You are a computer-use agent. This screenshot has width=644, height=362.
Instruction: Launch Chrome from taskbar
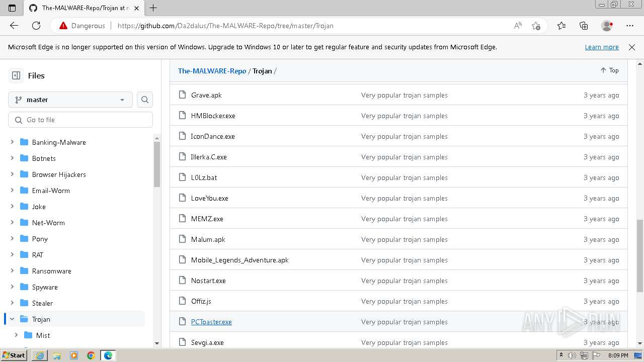91,355
